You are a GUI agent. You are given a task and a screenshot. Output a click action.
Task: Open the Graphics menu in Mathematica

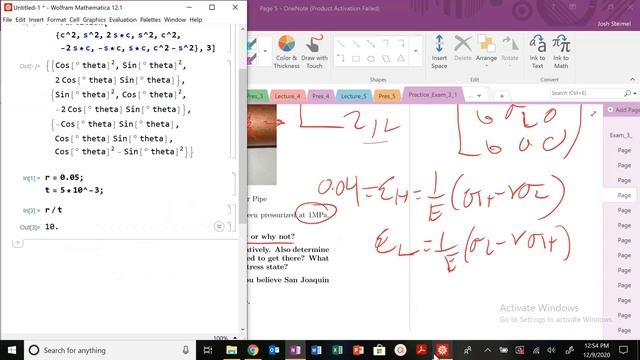tap(94, 20)
